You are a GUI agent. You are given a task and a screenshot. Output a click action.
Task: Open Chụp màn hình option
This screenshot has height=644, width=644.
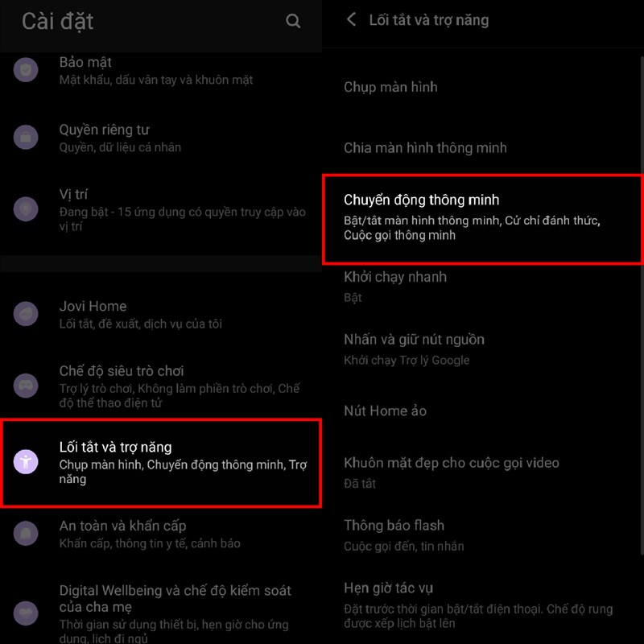(481, 87)
